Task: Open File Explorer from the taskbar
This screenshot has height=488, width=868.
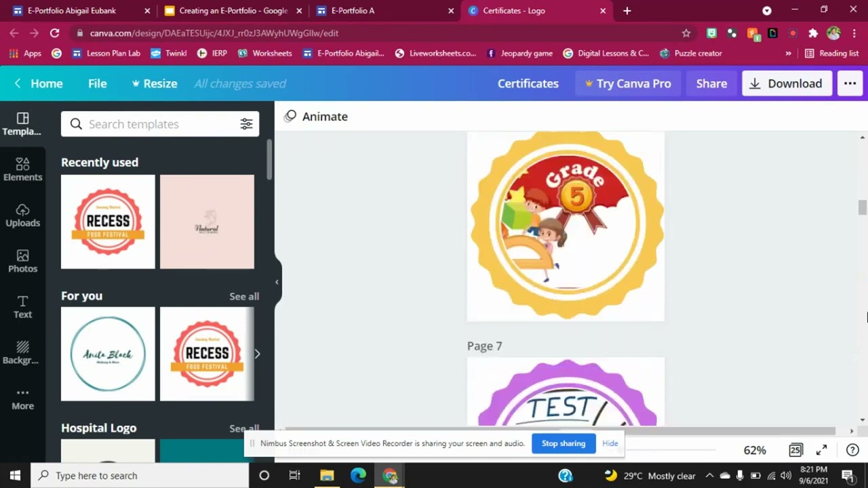Action: 327,475
